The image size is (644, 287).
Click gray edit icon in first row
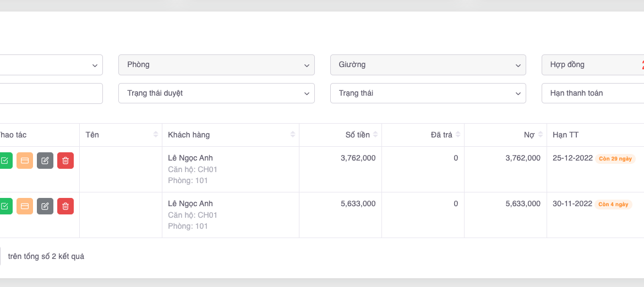45,161
